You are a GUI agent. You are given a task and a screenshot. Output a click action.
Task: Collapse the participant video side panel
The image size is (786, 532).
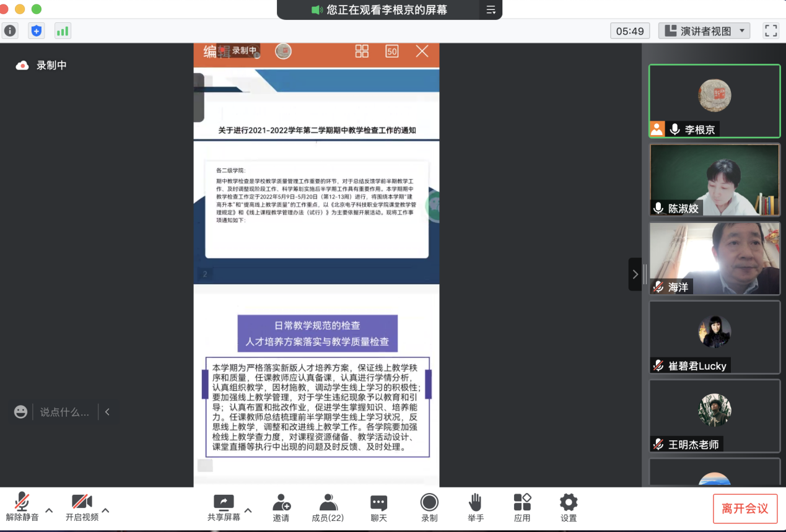tap(635, 274)
